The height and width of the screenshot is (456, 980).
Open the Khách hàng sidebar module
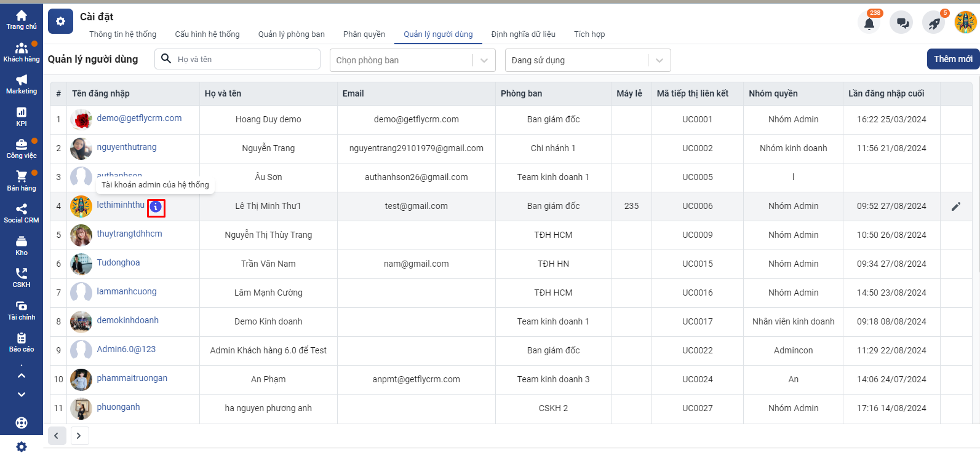[x=22, y=52]
